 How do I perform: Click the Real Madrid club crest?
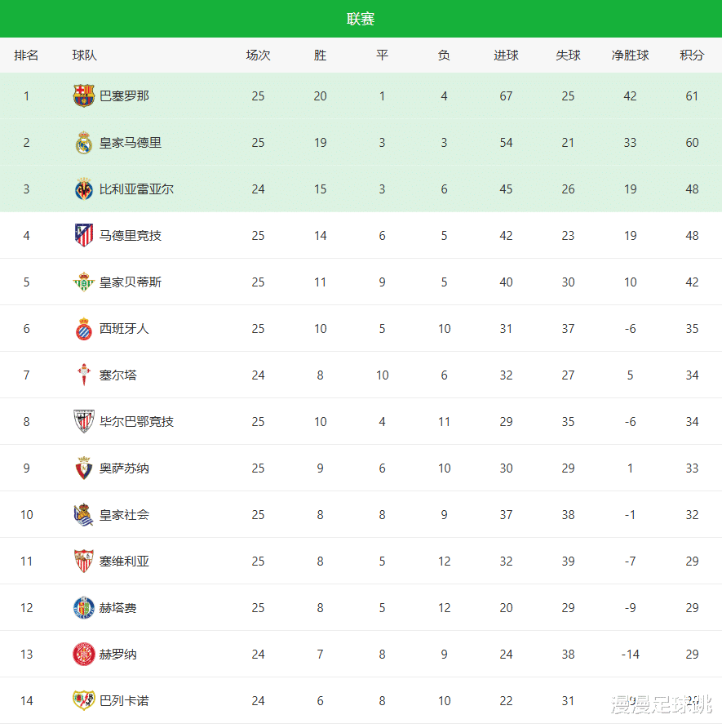[x=84, y=143]
